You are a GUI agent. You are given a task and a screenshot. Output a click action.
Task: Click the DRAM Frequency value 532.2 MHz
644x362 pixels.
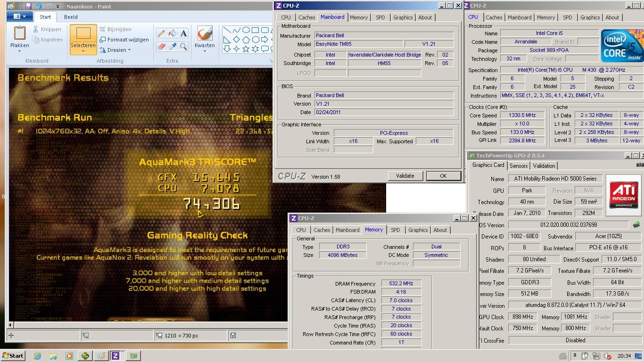tap(401, 284)
